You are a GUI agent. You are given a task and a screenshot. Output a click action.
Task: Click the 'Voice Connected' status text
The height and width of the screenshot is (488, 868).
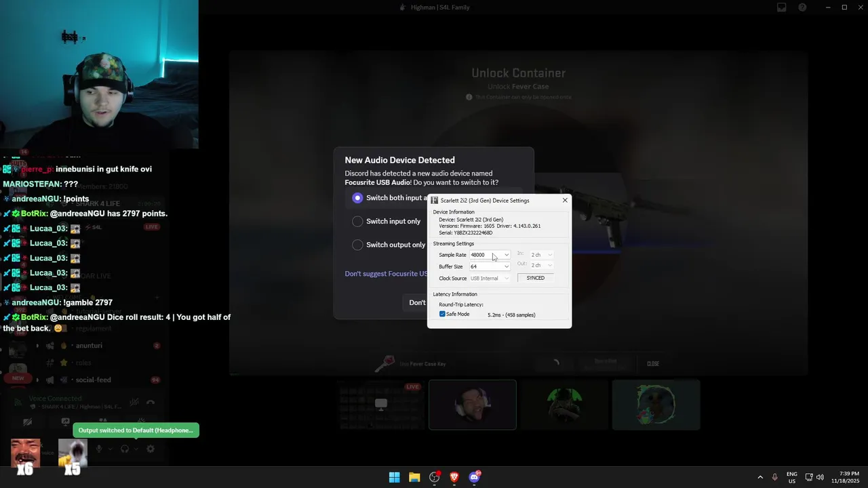click(56, 399)
